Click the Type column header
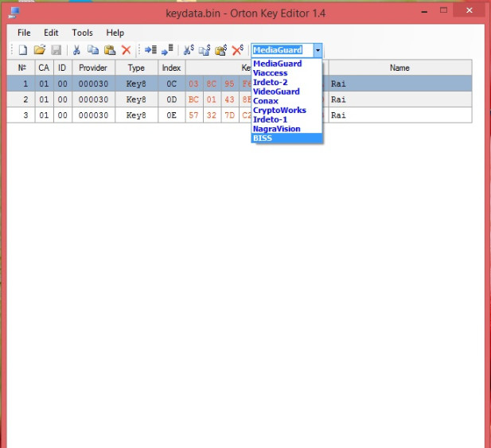 click(x=136, y=68)
